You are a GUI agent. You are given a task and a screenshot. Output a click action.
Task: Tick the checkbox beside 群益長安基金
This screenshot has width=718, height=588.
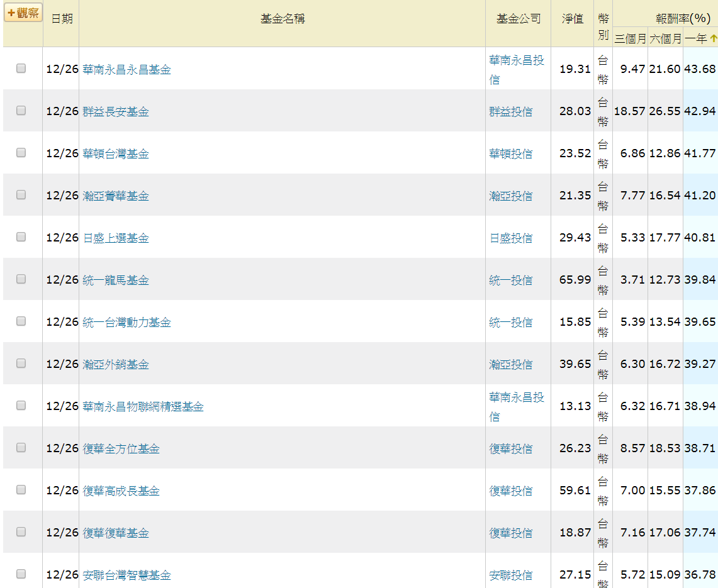coord(21,111)
